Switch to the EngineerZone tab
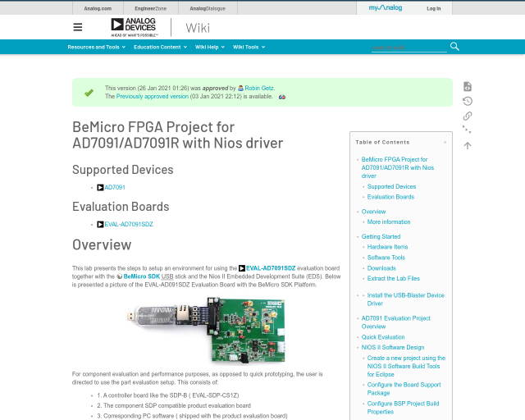Screen dimensions: 525x420 point(150,8)
